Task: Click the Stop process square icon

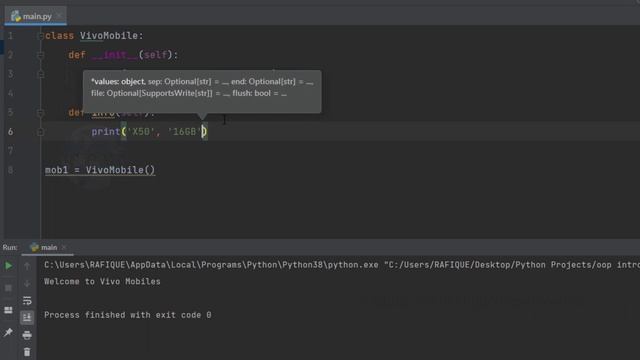Action: 8,288
